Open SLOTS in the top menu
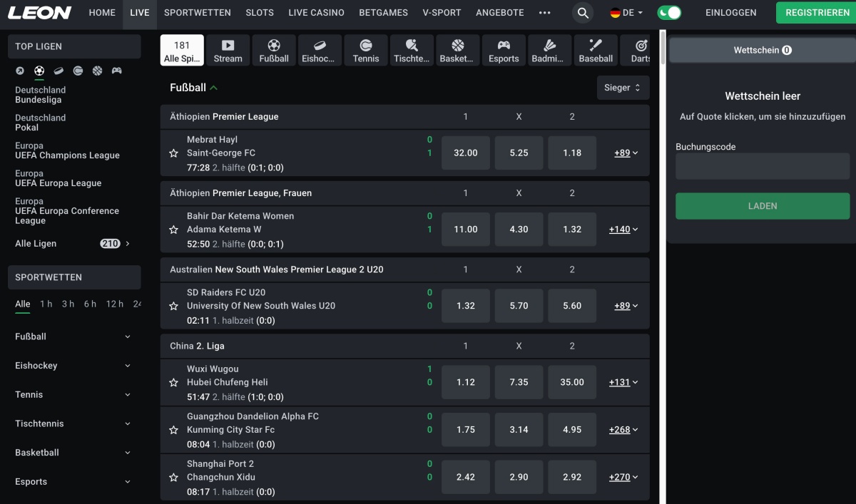Viewport: 856px width, 504px height. click(260, 13)
